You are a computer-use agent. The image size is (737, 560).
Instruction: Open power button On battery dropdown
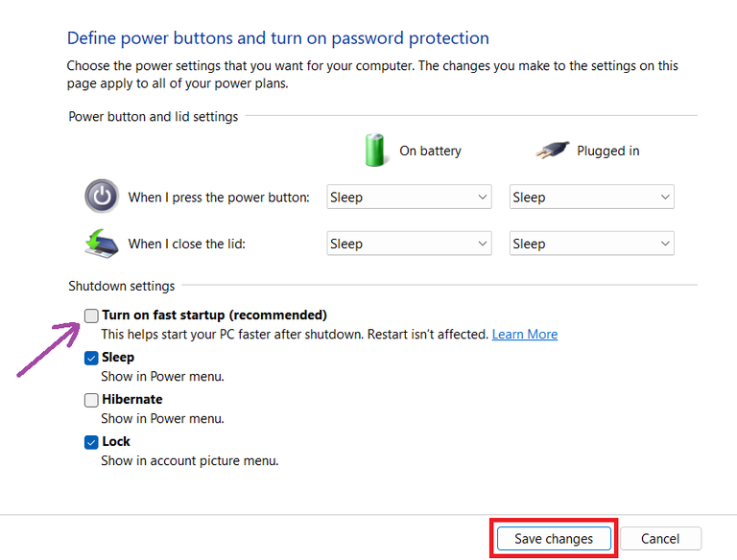click(x=409, y=198)
